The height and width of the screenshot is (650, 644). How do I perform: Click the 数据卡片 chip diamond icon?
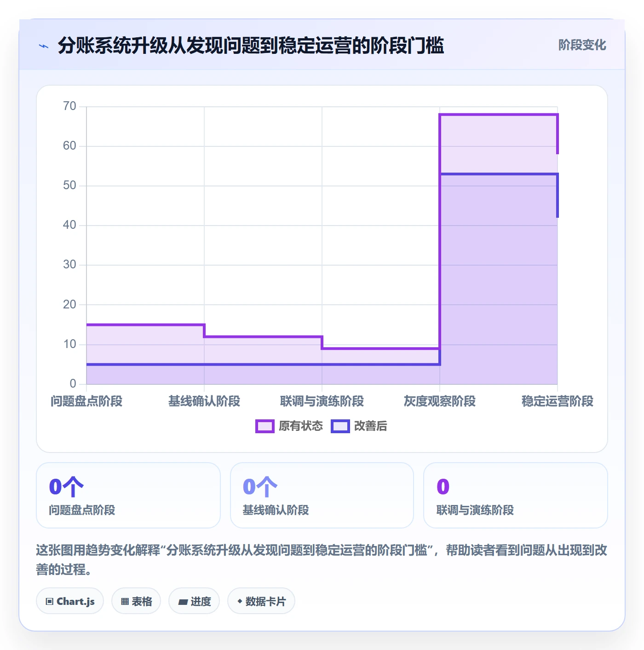(x=240, y=601)
